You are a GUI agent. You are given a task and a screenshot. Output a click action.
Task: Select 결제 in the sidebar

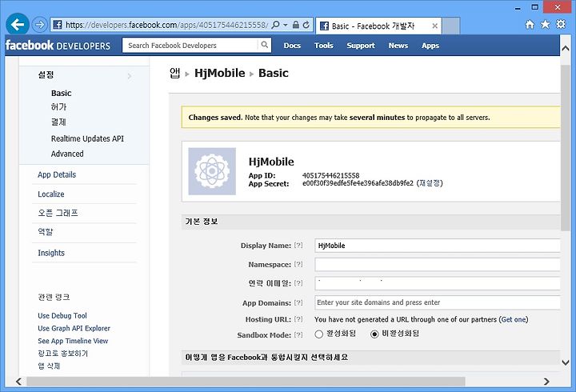tap(58, 122)
